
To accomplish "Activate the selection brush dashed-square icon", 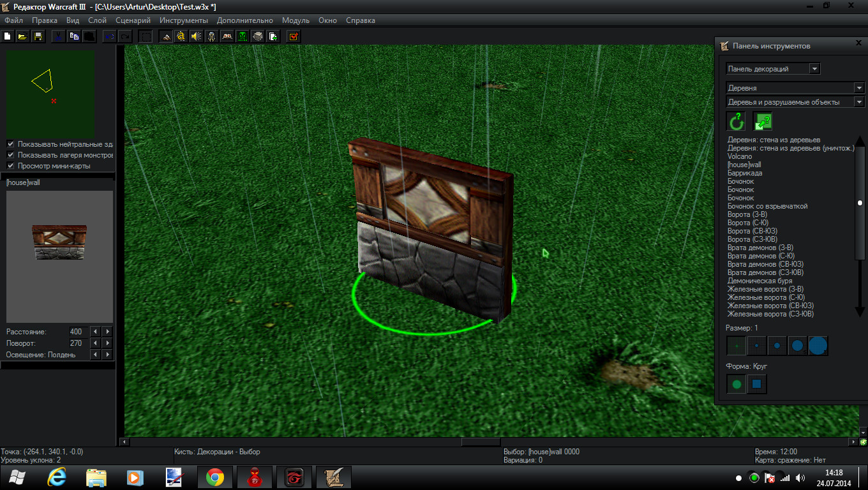I will click(146, 36).
